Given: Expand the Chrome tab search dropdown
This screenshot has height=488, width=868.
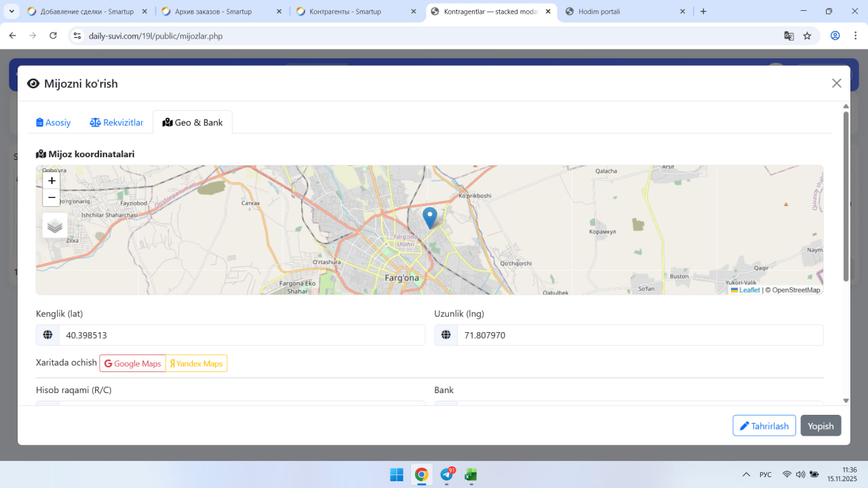Looking at the screenshot, I should [12, 12].
